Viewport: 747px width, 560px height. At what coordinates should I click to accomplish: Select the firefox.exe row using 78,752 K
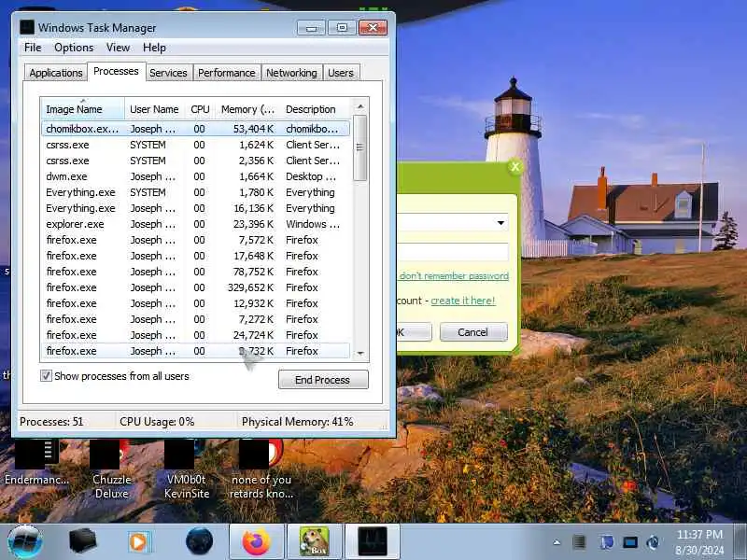(196, 272)
